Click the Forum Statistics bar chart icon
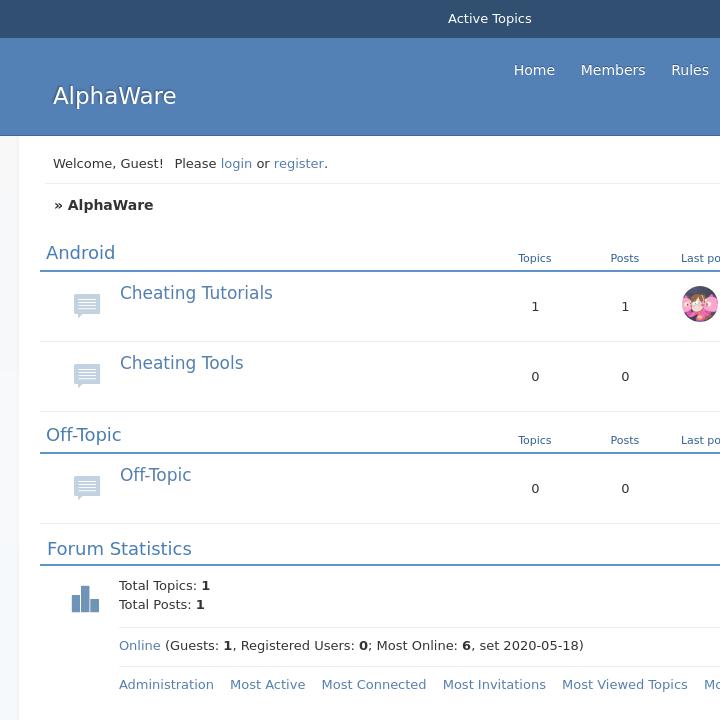Screen dimensions: 720x720 [86, 599]
